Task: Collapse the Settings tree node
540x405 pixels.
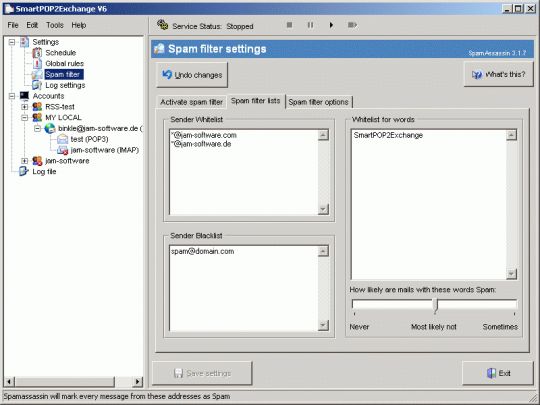Action: (12, 42)
